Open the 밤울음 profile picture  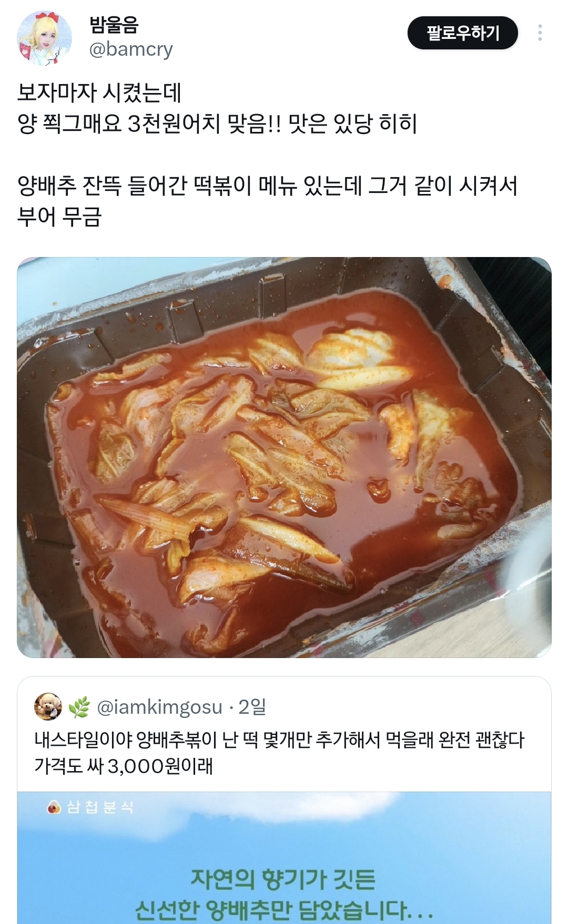44,38
